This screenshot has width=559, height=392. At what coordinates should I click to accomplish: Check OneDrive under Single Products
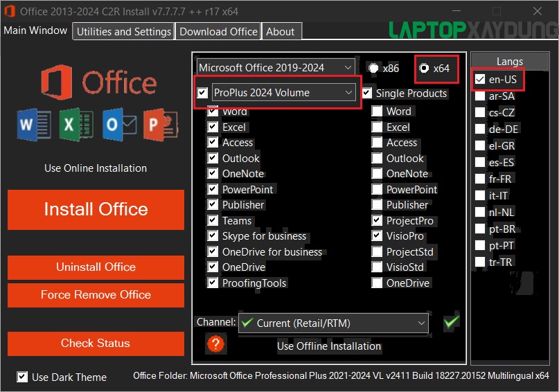pos(377,283)
